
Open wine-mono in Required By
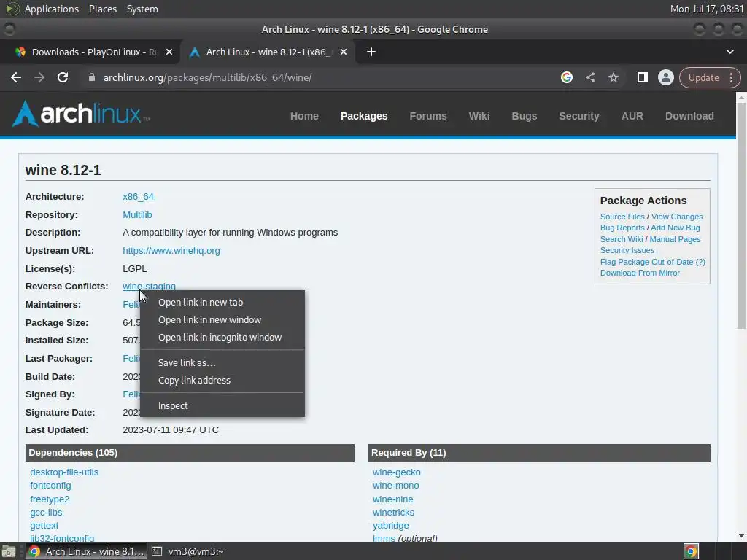(x=395, y=486)
